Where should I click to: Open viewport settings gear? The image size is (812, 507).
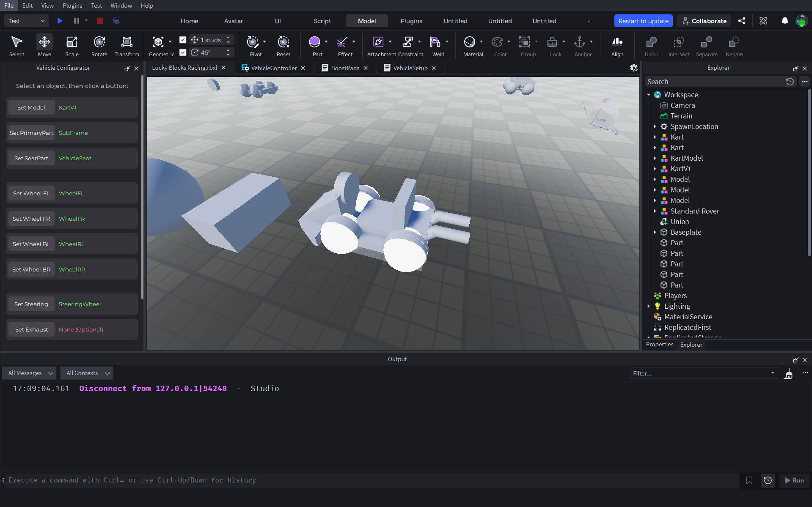pyautogui.click(x=633, y=68)
